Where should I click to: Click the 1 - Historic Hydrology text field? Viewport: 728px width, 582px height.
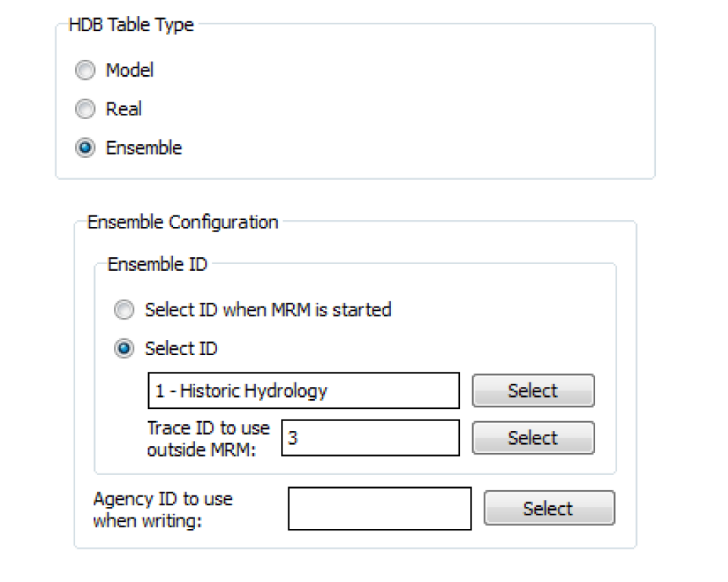(x=304, y=391)
